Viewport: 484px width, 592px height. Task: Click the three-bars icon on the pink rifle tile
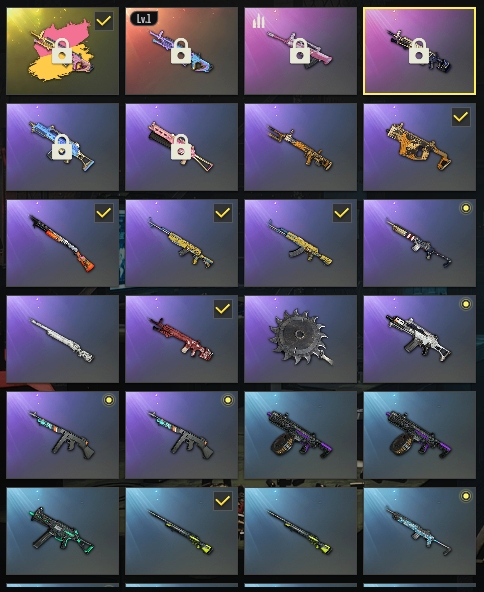[x=259, y=21]
